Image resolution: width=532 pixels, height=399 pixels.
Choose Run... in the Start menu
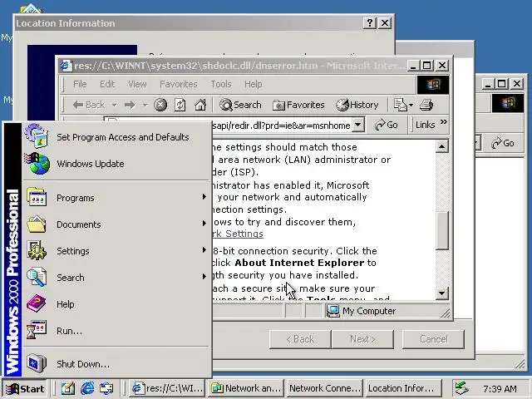tap(117, 331)
